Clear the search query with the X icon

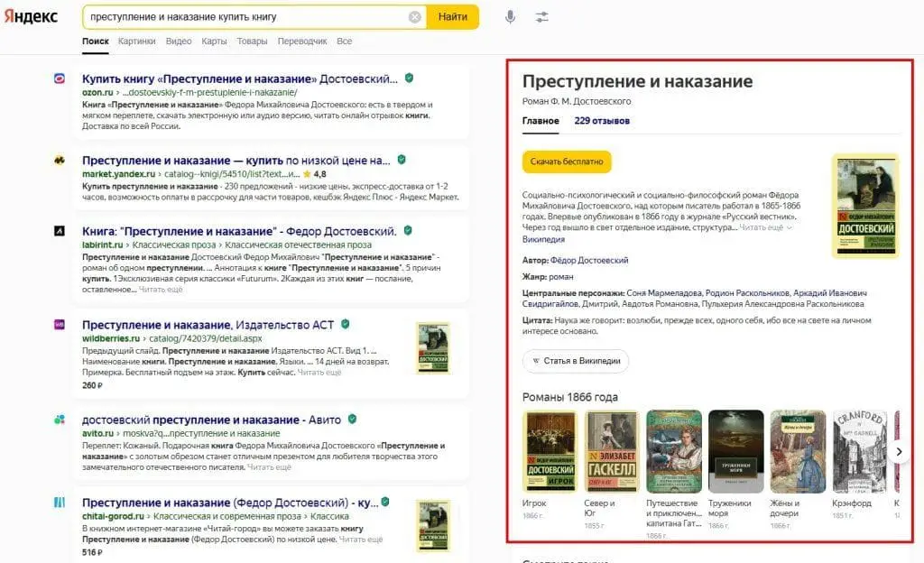[x=415, y=17]
